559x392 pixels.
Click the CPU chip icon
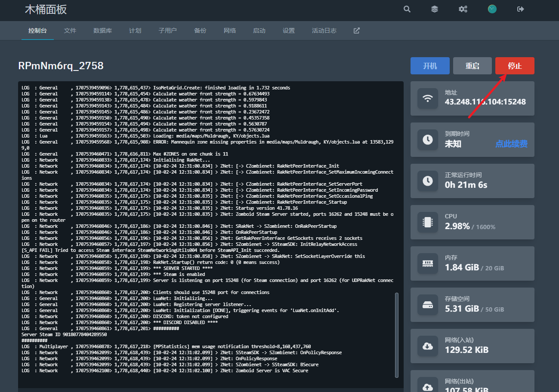(428, 222)
